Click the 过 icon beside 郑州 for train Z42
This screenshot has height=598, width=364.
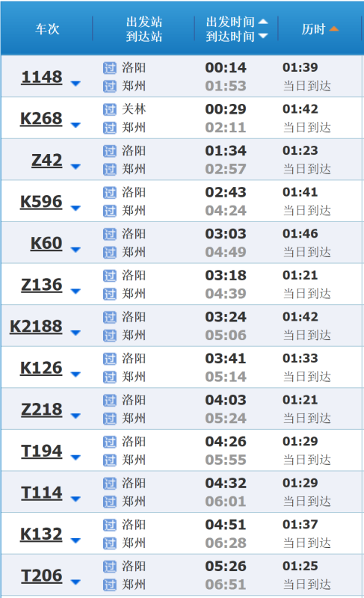pyautogui.click(x=110, y=170)
